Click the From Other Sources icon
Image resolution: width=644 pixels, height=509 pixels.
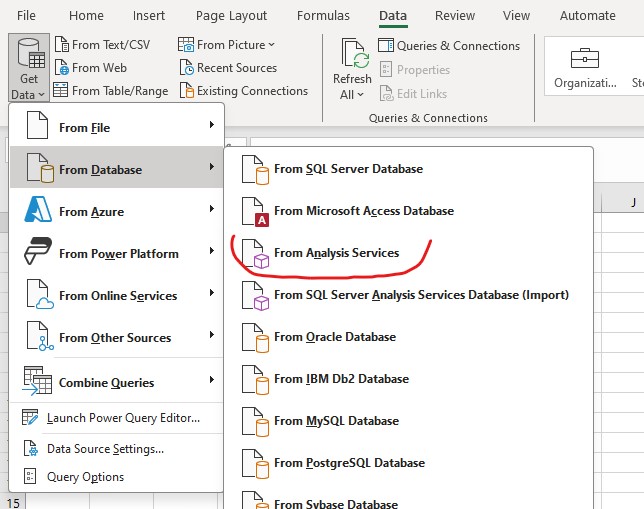(40, 336)
